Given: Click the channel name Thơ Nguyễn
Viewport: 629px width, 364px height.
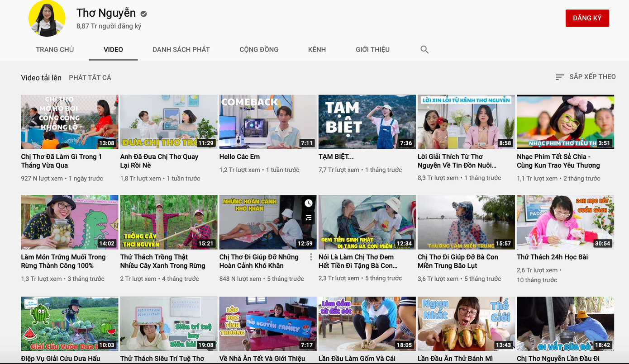Looking at the screenshot, I should pos(107,13).
